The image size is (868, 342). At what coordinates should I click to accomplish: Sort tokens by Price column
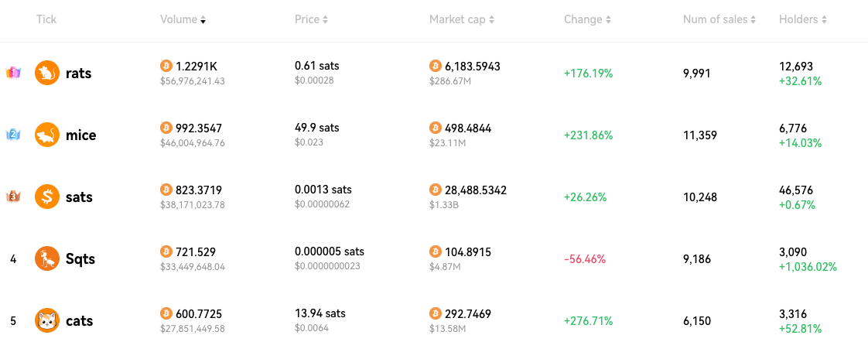[311, 19]
